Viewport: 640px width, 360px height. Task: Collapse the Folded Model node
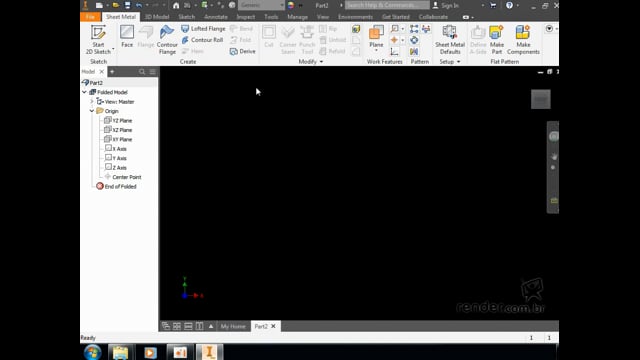(x=84, y=92)
